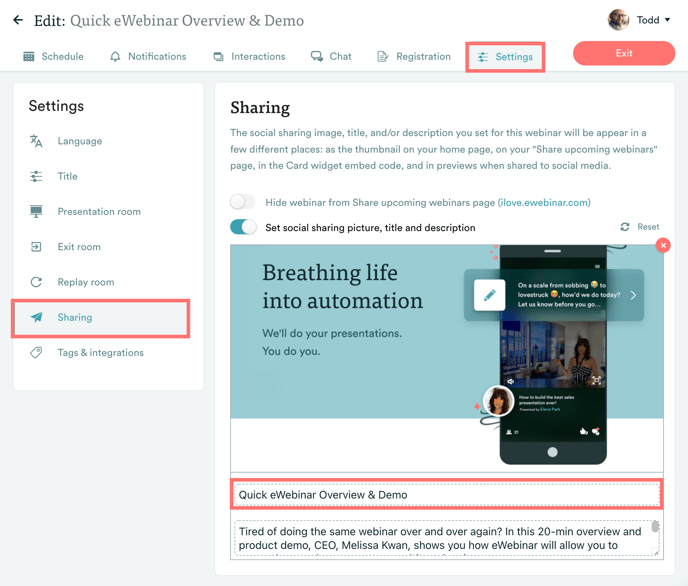Open the Notifications tab
Viewport: 688px width, 586px height.
(148, 57)
